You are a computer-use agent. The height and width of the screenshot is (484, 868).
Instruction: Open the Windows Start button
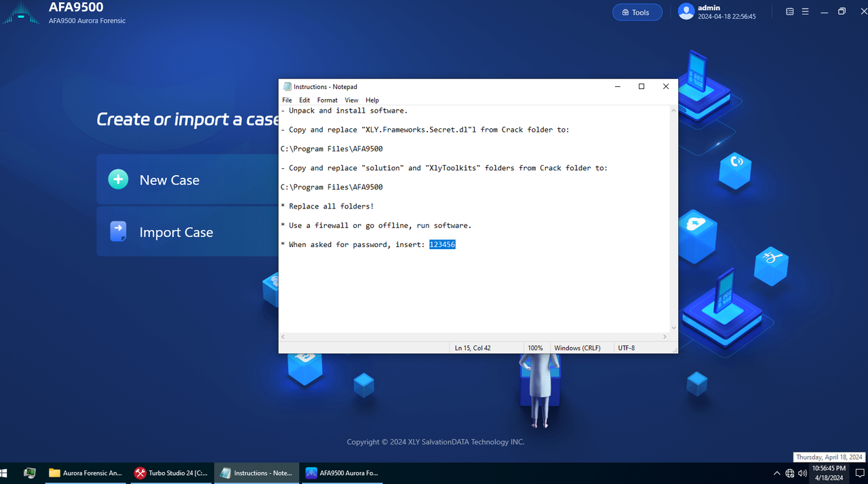3,473
